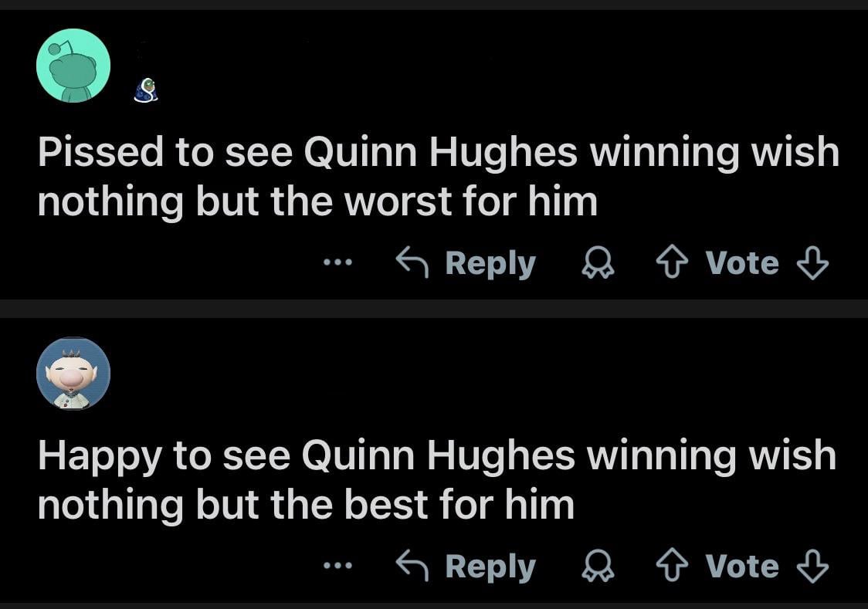This screenshot has width=868, height=609.
Task: Open the teal Snoo avatar's profile
Action: click(x=74, y=66)
